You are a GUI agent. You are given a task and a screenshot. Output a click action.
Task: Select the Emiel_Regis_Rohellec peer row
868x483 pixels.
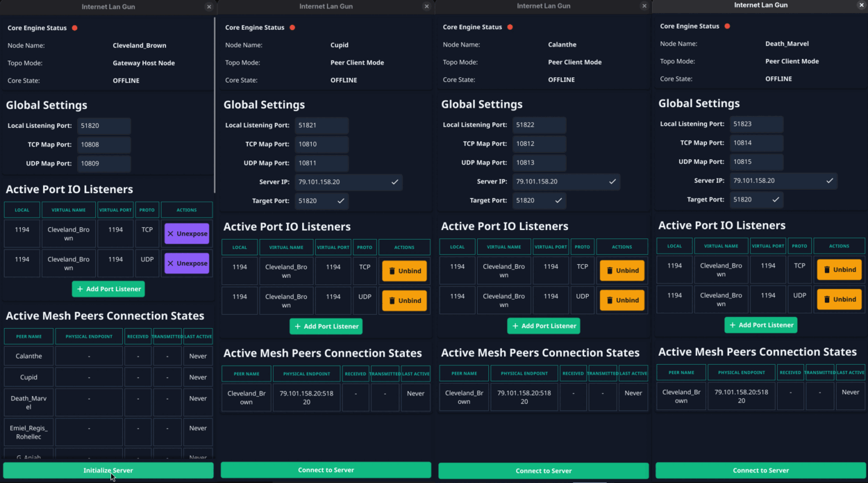(x=108, y=432)
